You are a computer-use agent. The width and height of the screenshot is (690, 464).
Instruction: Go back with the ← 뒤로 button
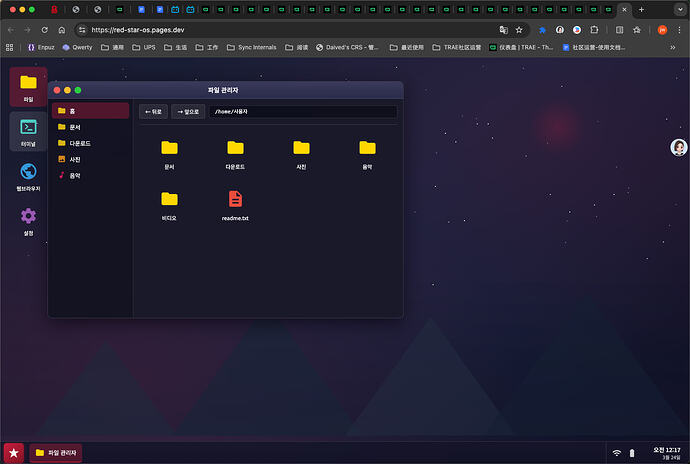[x=153, y=112]
